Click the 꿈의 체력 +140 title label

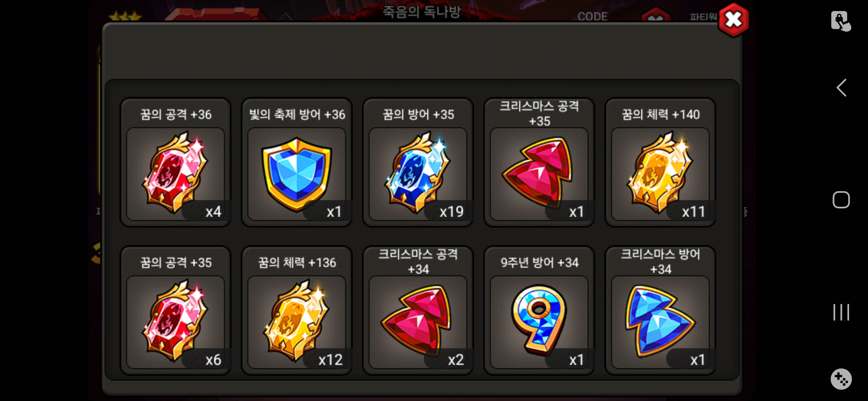661,114
